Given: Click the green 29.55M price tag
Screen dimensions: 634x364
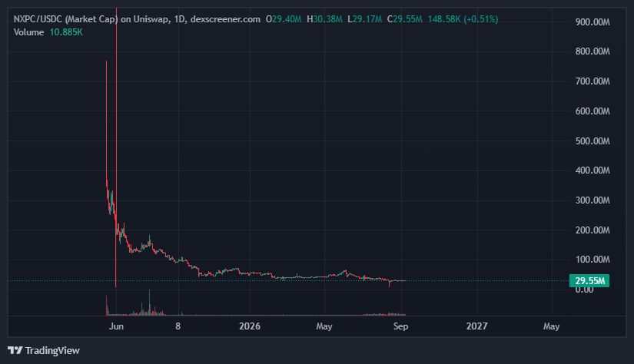Looking at the screenshot, I should click(x=589, y=281).
